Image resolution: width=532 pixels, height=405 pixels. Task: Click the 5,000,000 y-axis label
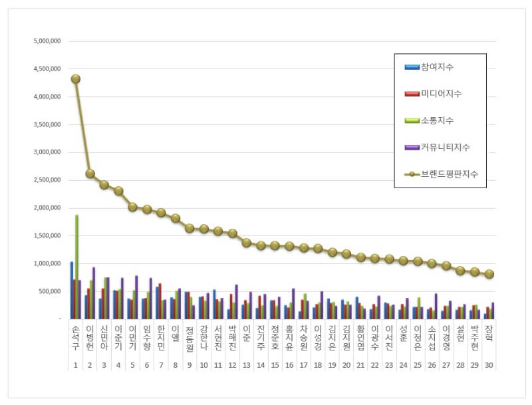[x=47, y=41]
